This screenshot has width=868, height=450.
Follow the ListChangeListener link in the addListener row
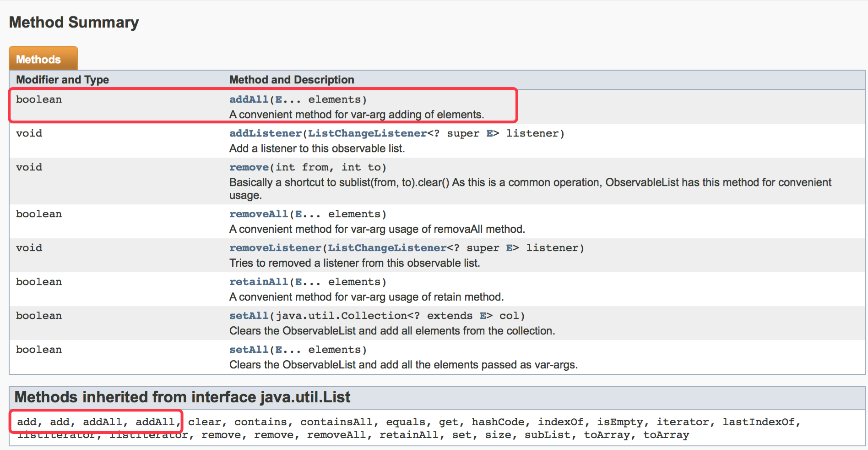pyautogui.click(x=367, y=133)
